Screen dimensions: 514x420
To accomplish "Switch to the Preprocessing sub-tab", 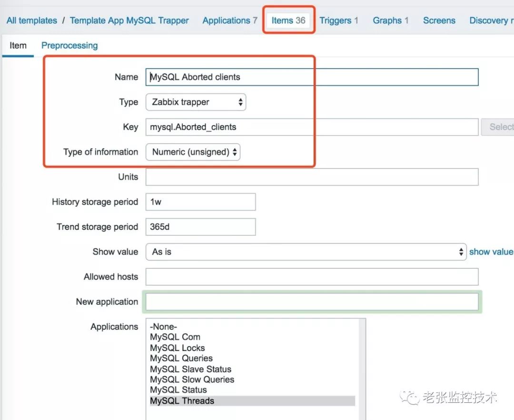I will coord(69,45).
